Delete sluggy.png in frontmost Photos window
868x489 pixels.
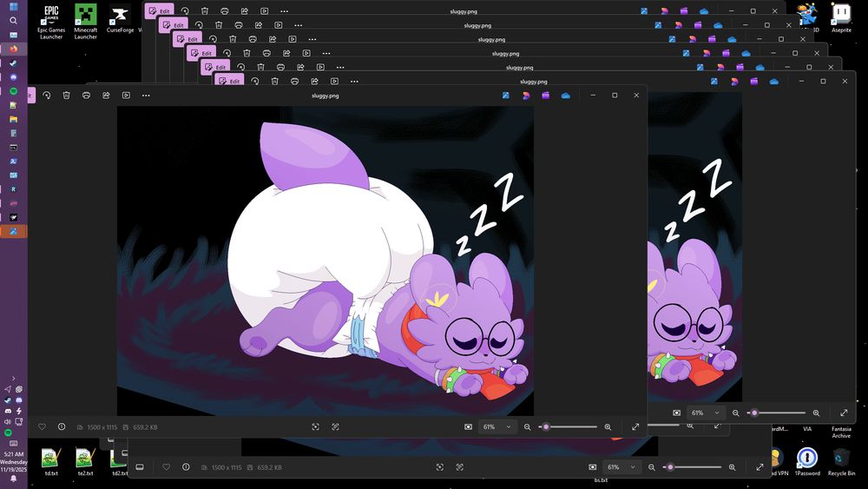click(67, 96)
